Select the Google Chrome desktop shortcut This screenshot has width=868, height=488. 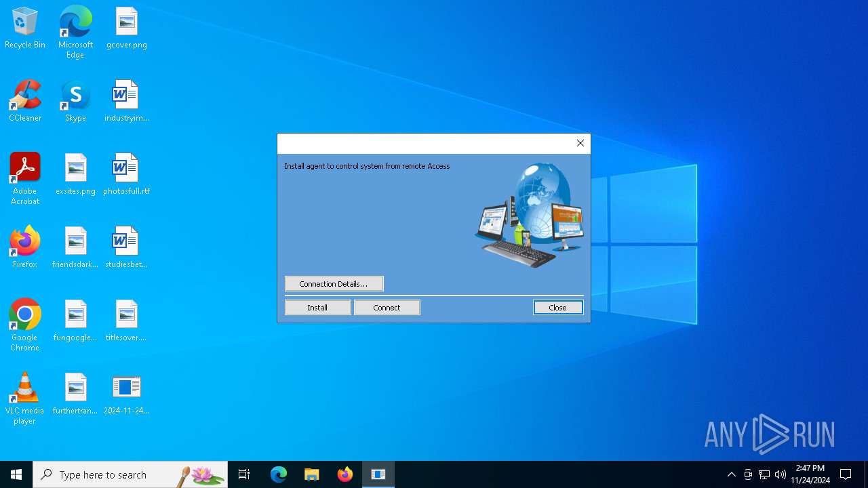click(x=25, y=325)
